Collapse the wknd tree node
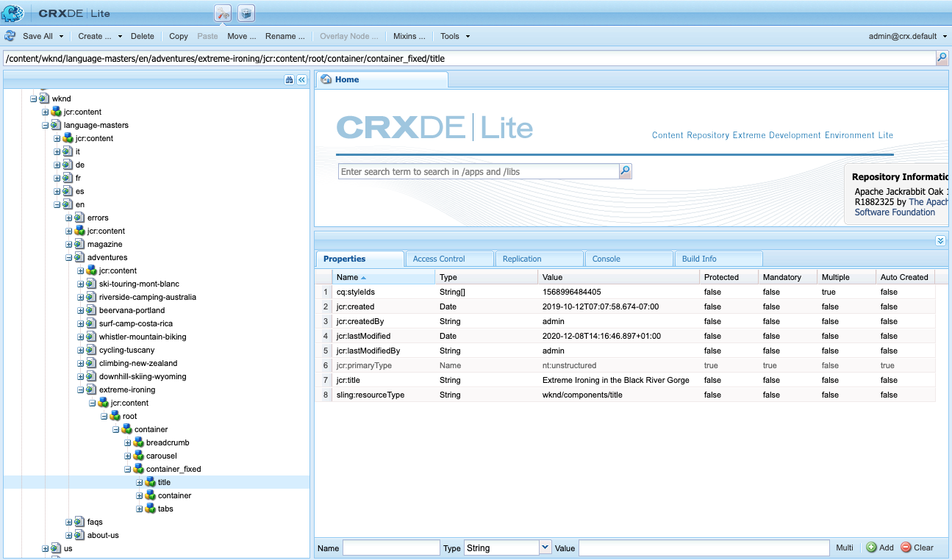 [x=33, y=98]
